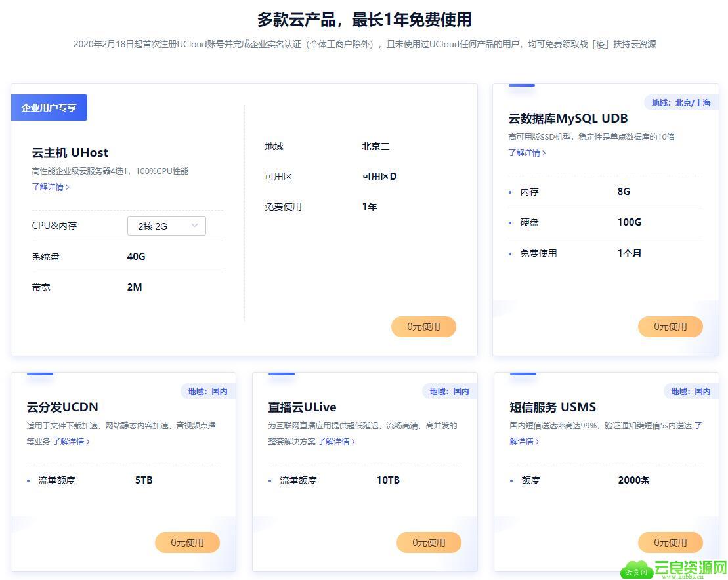Click the UCDN 流量额度 value 5TB

(x=144, y=480)
